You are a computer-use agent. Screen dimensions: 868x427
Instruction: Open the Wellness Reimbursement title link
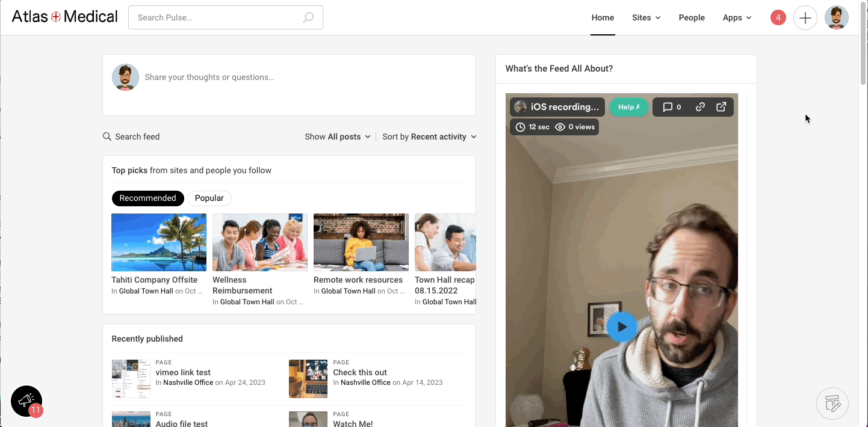243,285
